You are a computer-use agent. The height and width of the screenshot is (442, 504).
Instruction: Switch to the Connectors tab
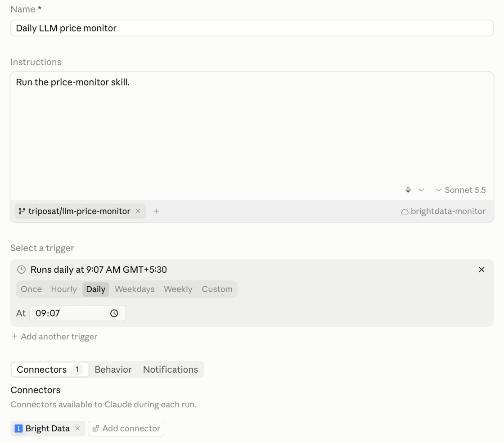tap(50, 370)
